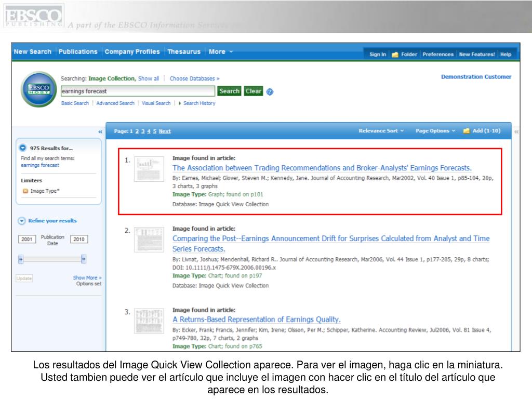Click the green Search button
This screenshot has height=399, width=532.
point(229,91)
